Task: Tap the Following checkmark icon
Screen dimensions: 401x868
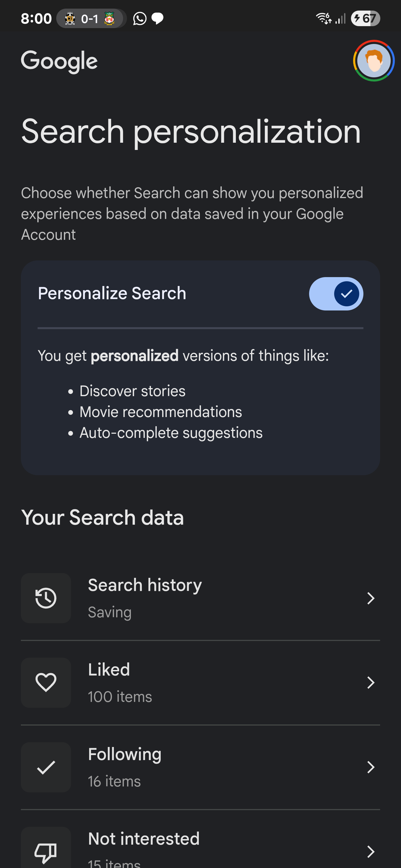Action: 46,767
